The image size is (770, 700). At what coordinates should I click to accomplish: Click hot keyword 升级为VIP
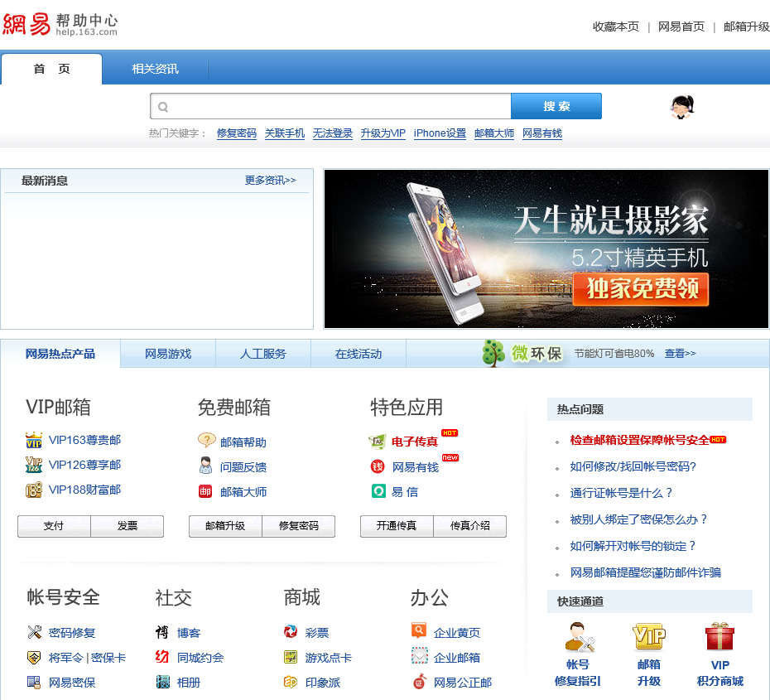pos(383,133)
